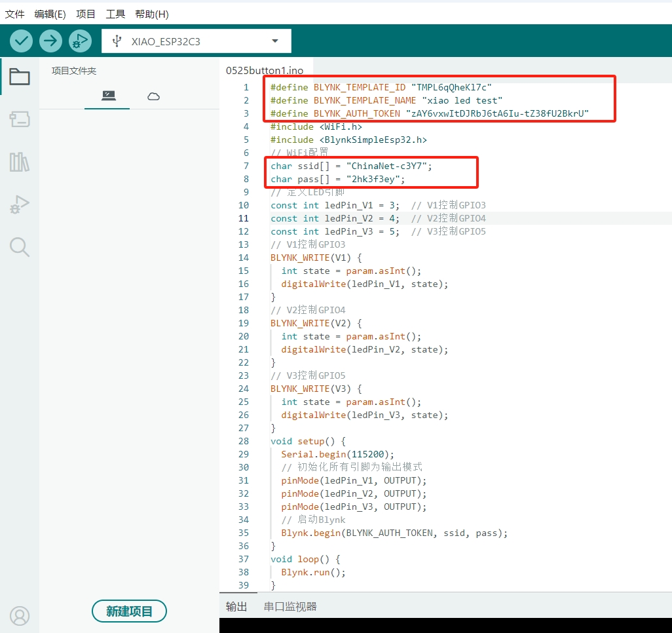Switch to the 输出 output tab
This screenshot has height=633, width=672.
pyautogui.click(x=236, y=606)
